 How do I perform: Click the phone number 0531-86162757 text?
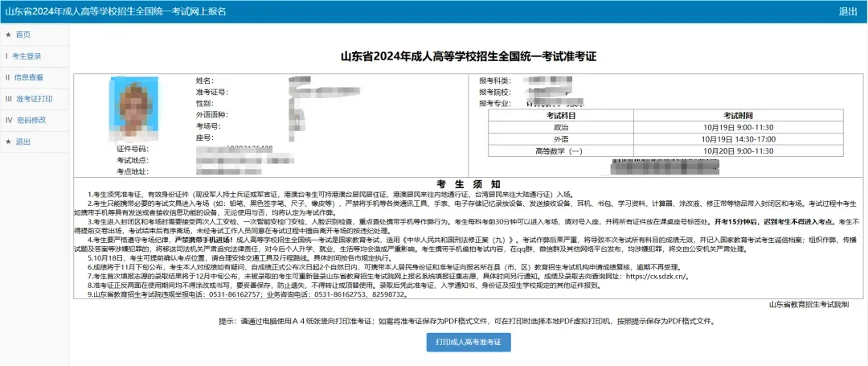coord(235,296)
